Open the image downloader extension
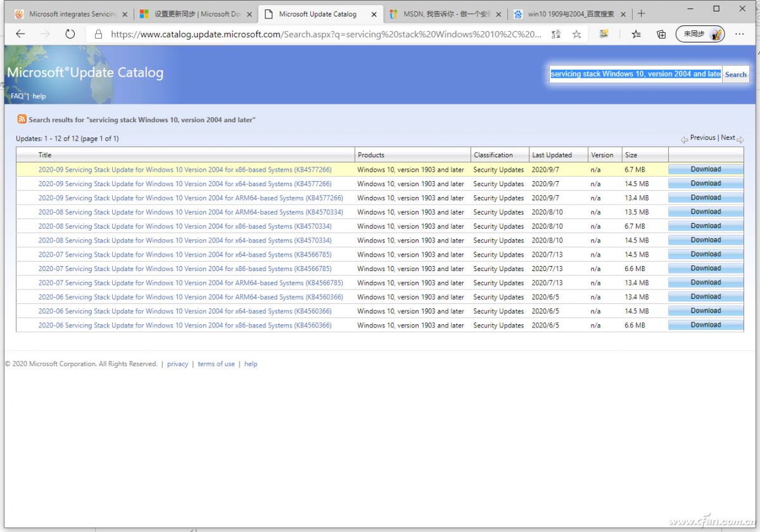The height and width of the screenshot is (532, 760). (604, 34)
